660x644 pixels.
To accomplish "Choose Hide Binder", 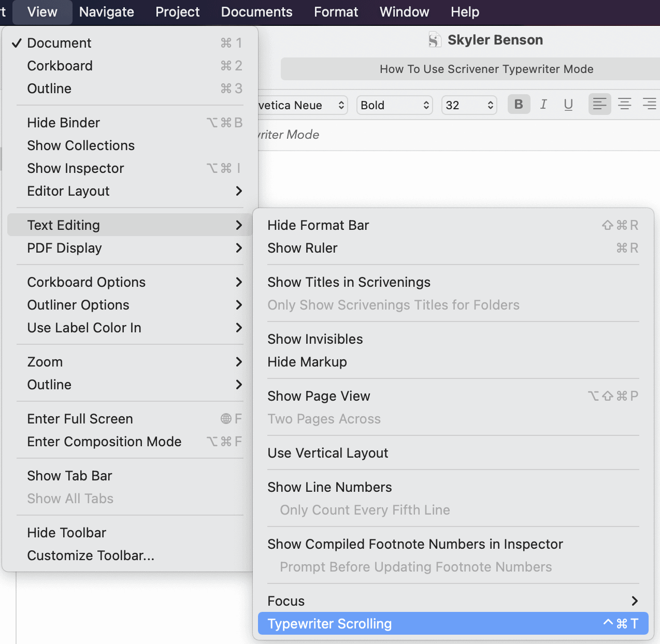I will 130,123.
